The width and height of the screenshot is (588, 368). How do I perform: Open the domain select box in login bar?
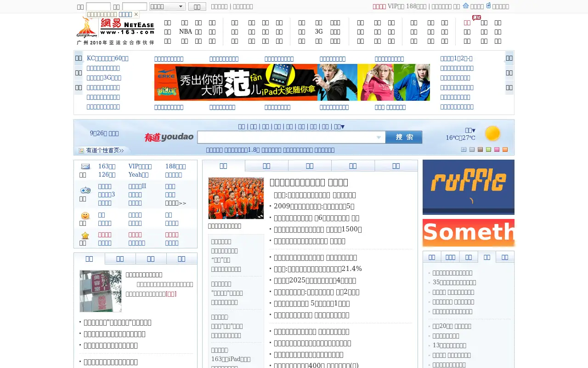(167, 6)
